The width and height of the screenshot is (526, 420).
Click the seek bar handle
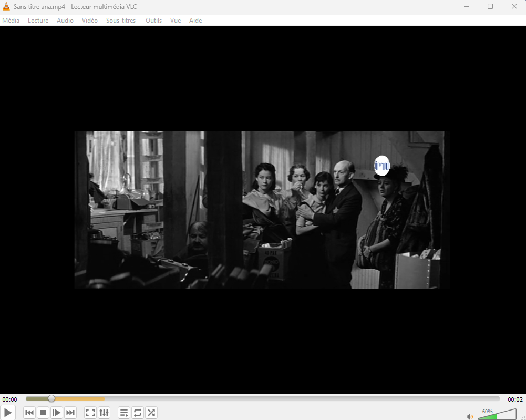click(51, 398)
